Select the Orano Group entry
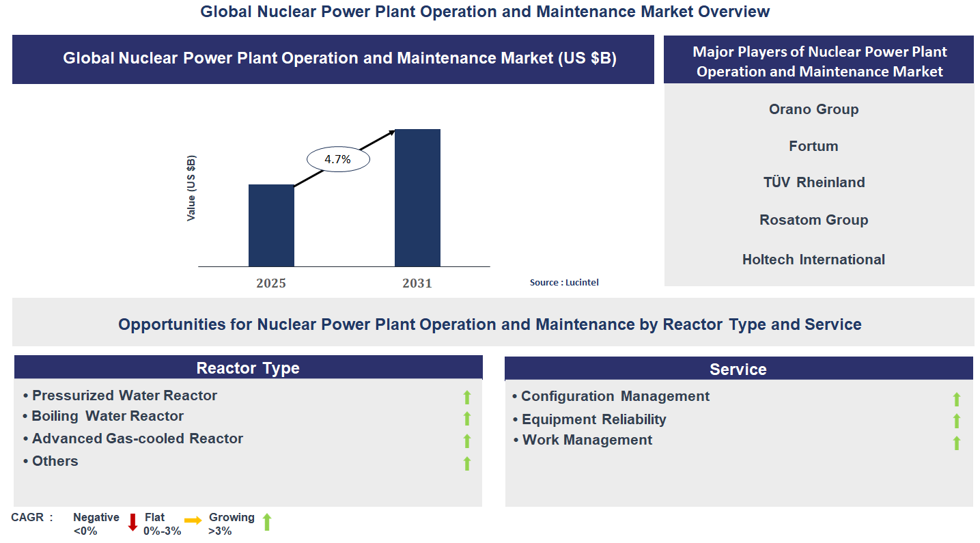Viewport: 980px width, 543px height. [x=813, y=109]
